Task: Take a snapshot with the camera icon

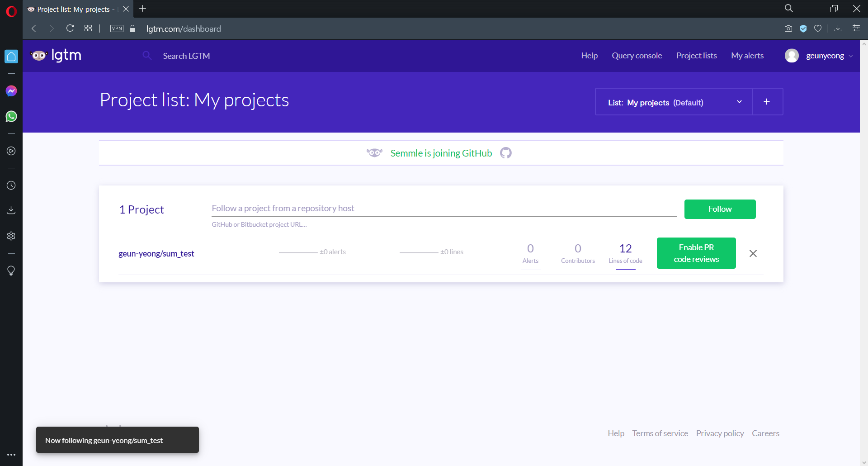Action: 788,29
